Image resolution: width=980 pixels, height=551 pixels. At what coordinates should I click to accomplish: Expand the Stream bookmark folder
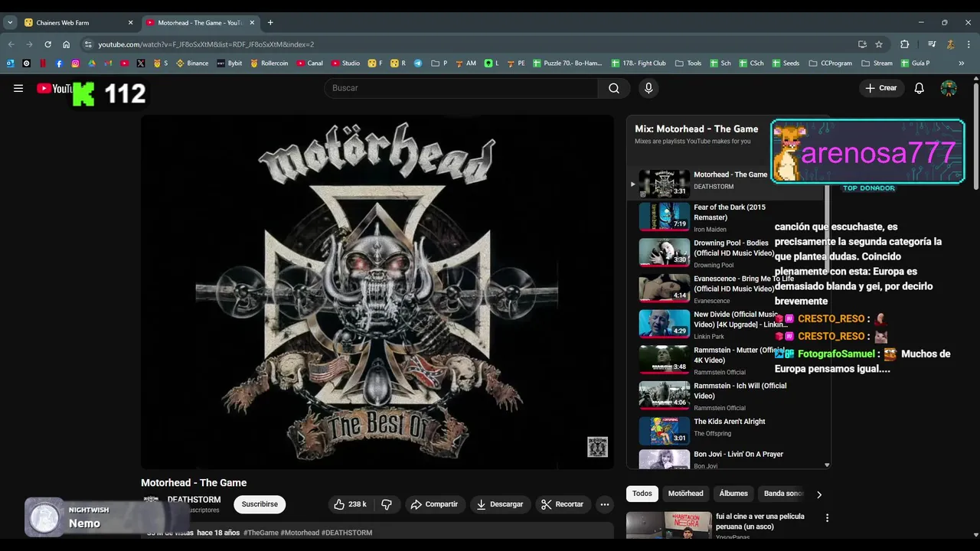click(877, 64)
